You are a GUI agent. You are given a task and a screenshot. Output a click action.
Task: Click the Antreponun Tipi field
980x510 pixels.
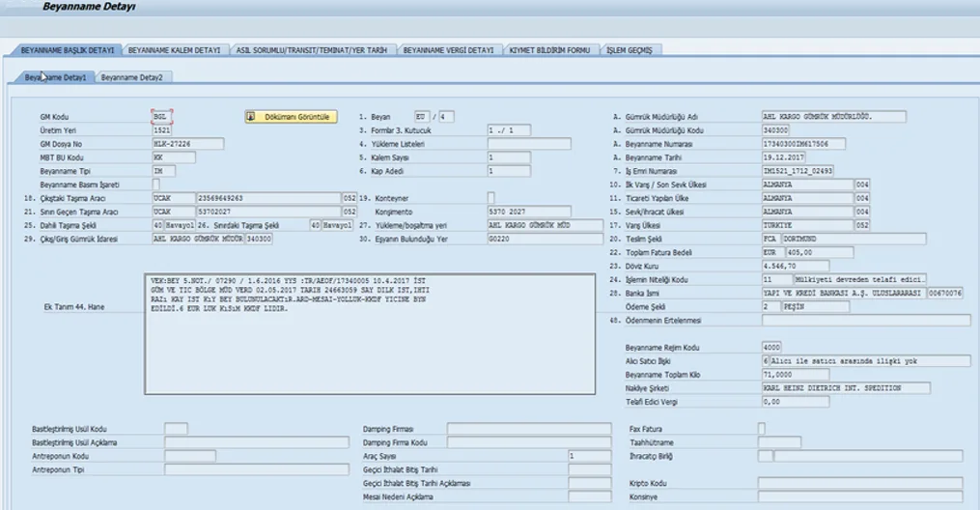256,469
